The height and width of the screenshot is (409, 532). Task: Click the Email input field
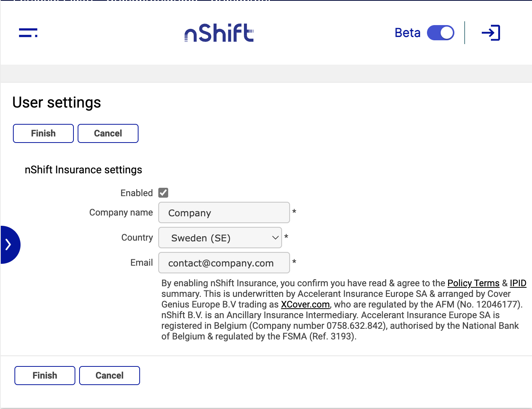pos(224,263)
